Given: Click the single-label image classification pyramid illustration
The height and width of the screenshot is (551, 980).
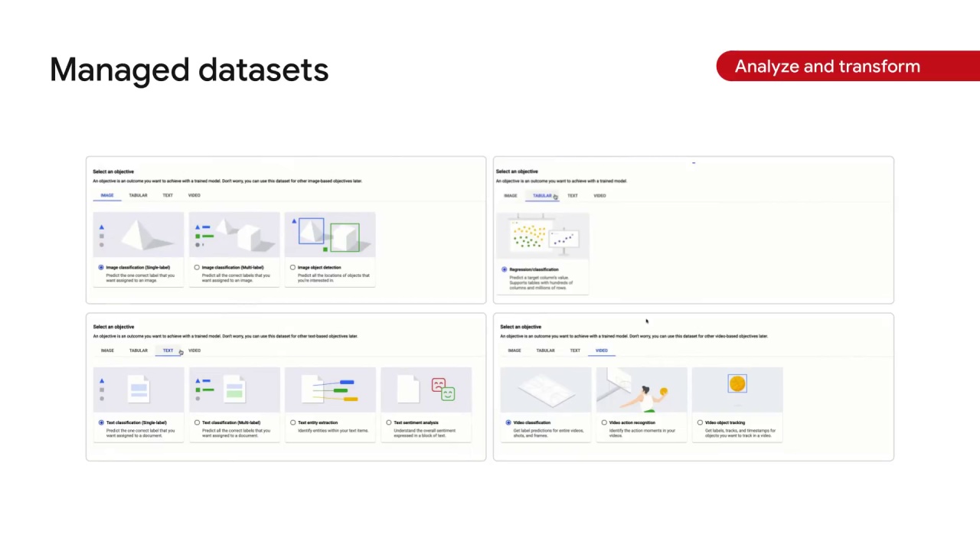Looking at the screenshot, I should pyautogui.click(x=139, y=235).
